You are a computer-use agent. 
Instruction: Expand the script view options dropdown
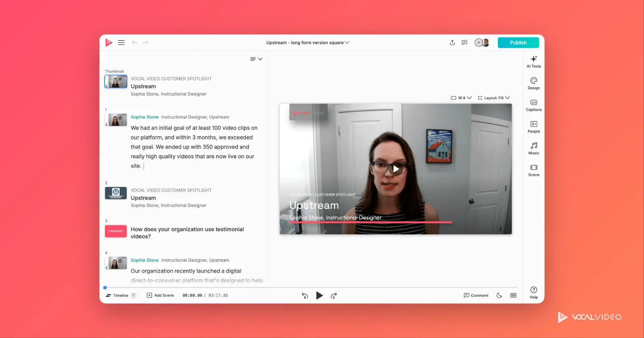click(x=256, y=59)
